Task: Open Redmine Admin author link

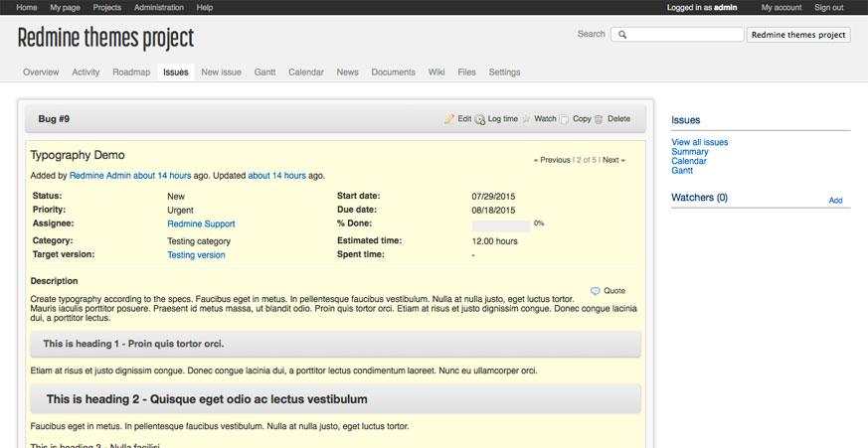Action: click(100, 176)
